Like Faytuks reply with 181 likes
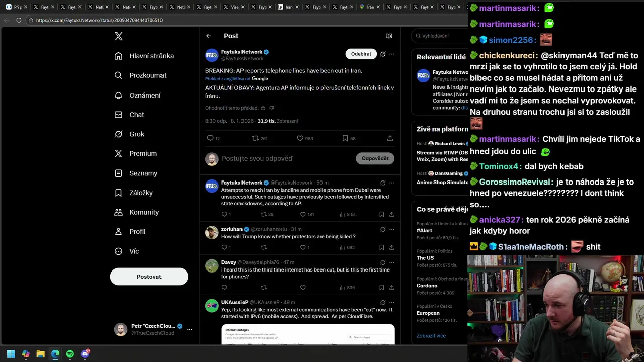The height and width of the screenshot is (362, 644). pyautogui.click(x=307, y=214)
